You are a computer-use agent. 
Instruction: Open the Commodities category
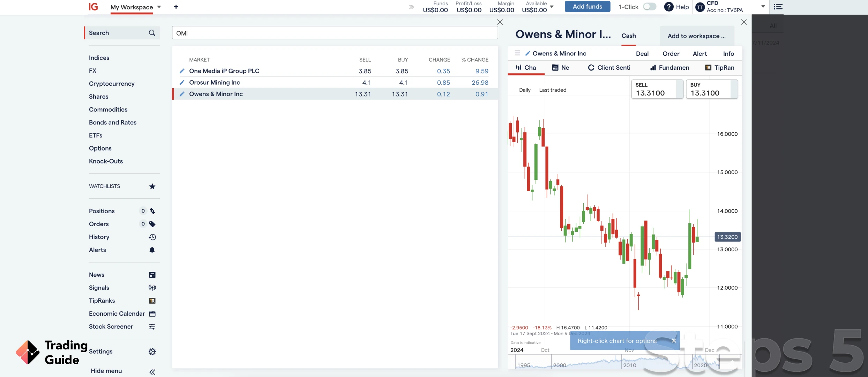[108, 109]
